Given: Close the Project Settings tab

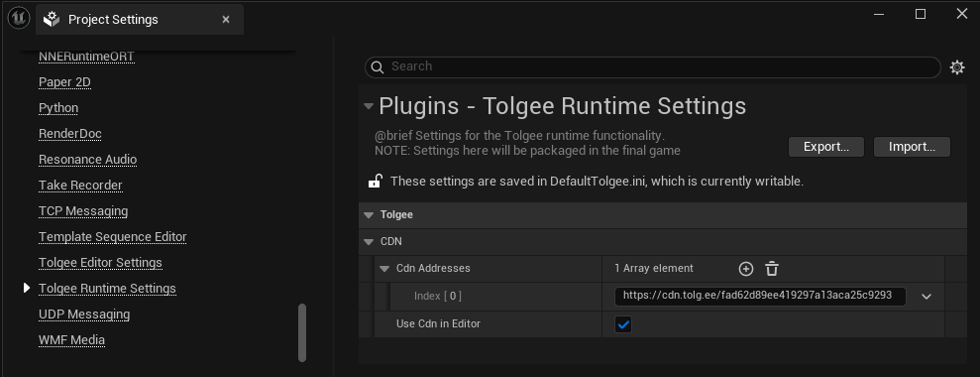Looking at the screenshot, I should 226,20.
